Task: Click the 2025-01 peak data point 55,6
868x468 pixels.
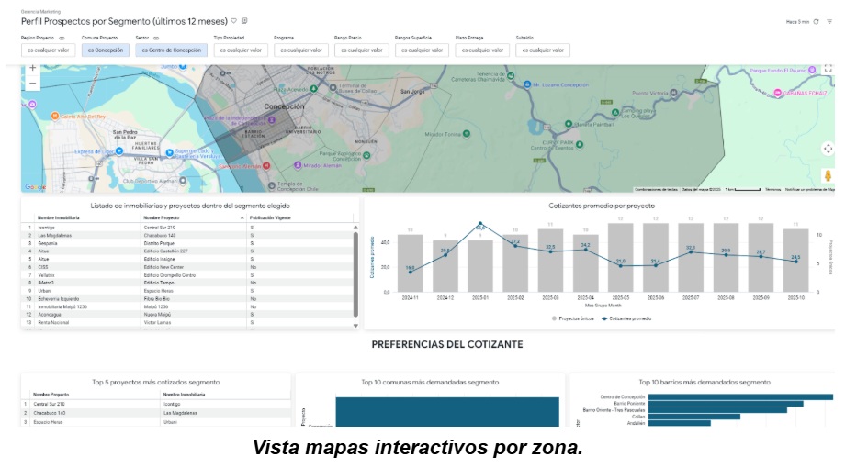Action: tap(480, 224)
